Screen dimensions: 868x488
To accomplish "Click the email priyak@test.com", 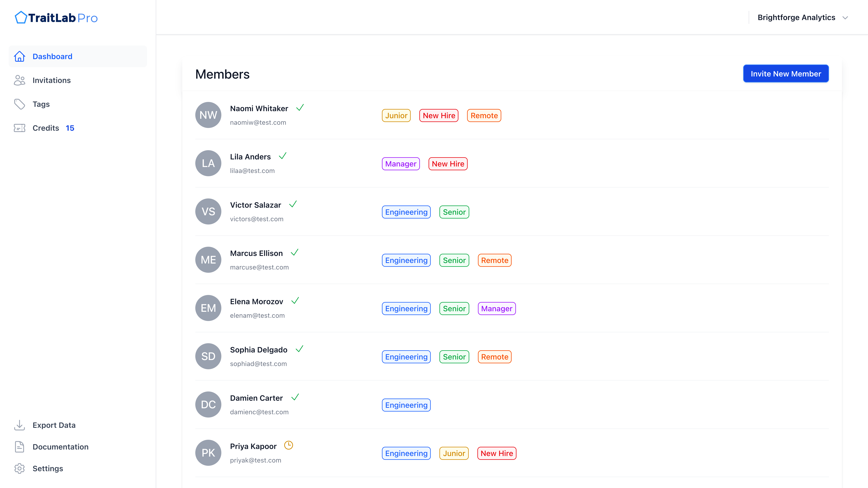I will click(255, 460).
